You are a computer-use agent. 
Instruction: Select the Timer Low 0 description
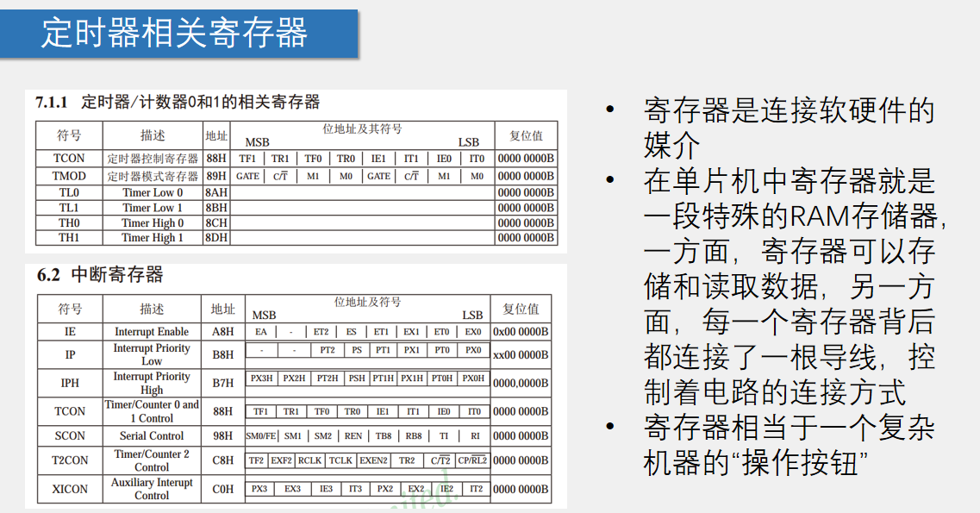click(153, 192)
